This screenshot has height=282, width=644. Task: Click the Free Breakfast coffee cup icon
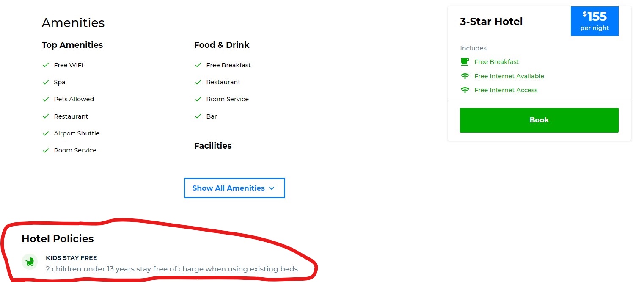[x=465, y=61]
